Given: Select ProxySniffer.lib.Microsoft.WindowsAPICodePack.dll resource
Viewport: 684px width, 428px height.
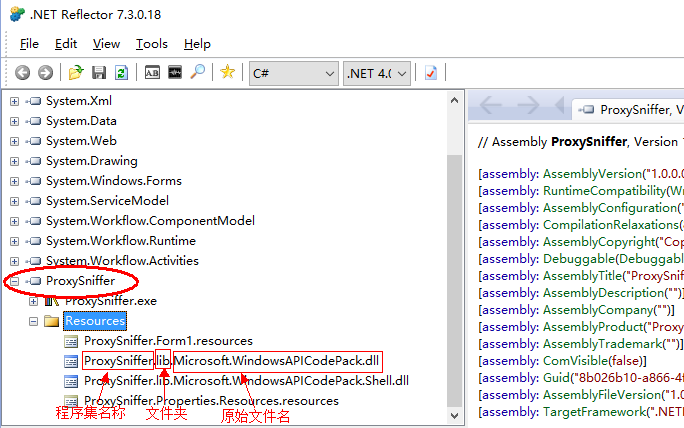Looking at the screenshot, I should click(232, 361).
